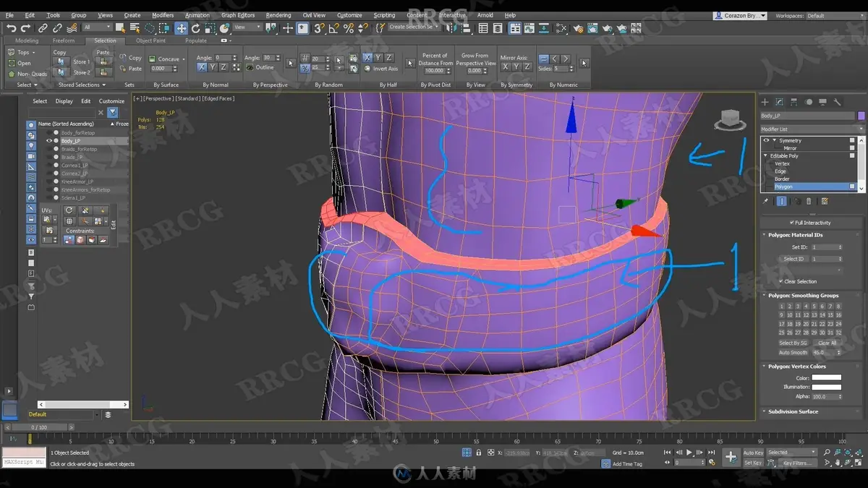Click the scene explorer filter funnel button
The width and height of the screenshot is (868, 488).
coord(113,112)
